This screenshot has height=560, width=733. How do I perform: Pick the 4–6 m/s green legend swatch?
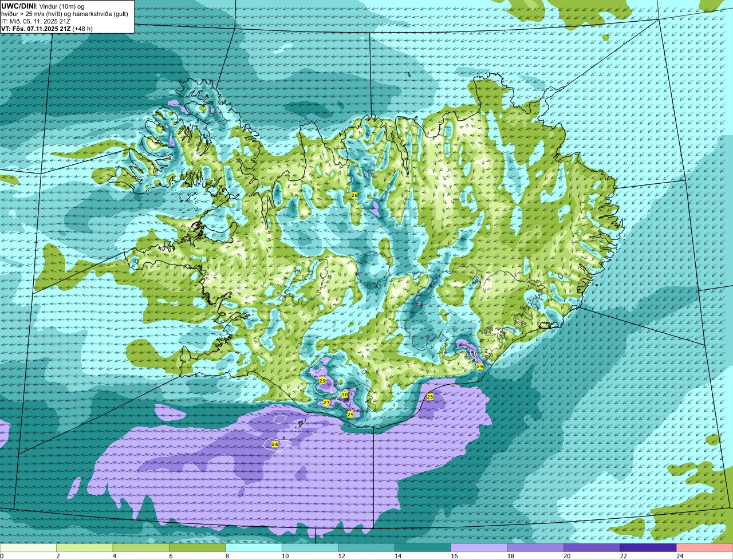(x=141, y=548)
